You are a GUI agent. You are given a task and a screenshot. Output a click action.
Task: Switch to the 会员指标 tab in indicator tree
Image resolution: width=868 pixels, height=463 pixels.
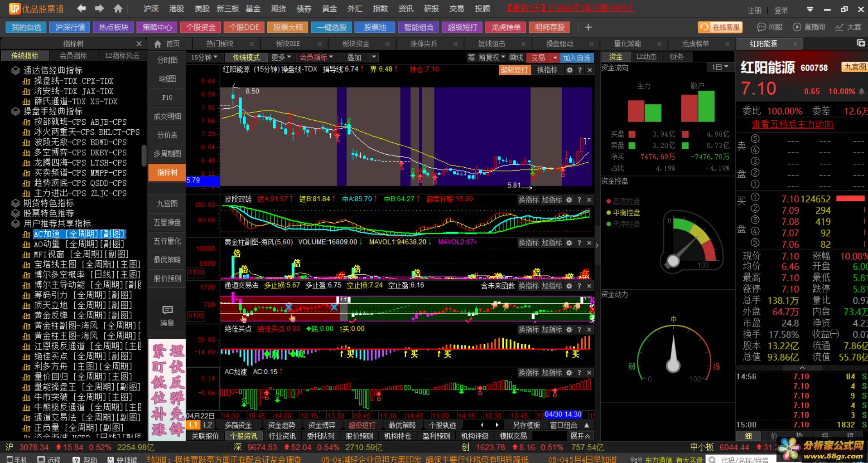pyautogui.click(x=73, y=56)
